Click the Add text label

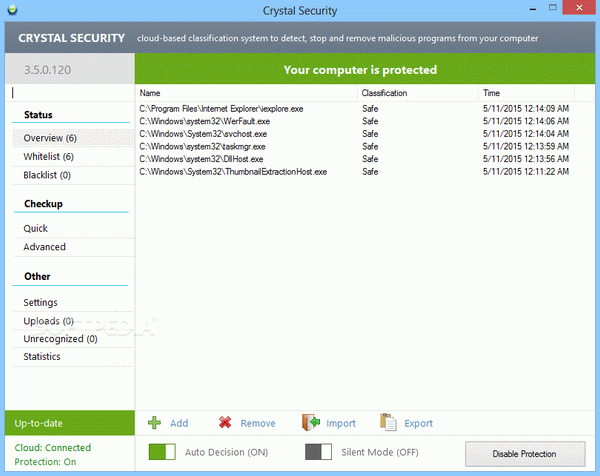click(179, 423)
